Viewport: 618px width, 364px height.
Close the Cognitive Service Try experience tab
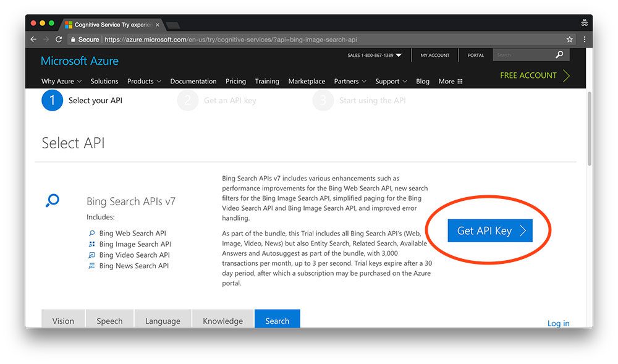(x=157, y=25)
